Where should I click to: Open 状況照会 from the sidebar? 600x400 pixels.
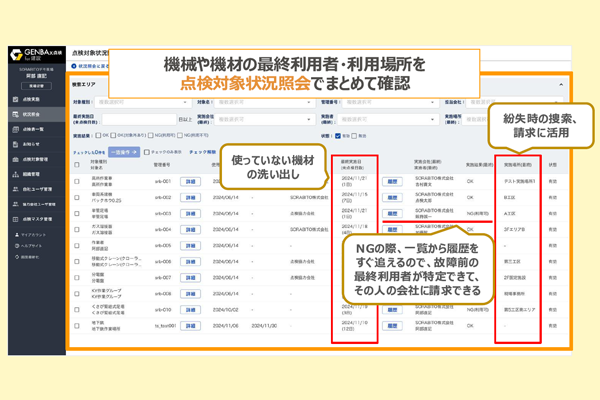(x=14, y=115)
